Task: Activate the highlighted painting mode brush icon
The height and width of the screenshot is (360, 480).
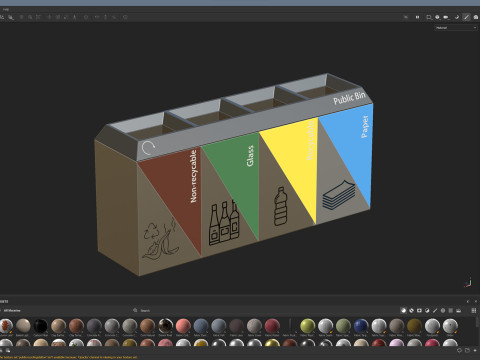Action: (x=466, y=17)
